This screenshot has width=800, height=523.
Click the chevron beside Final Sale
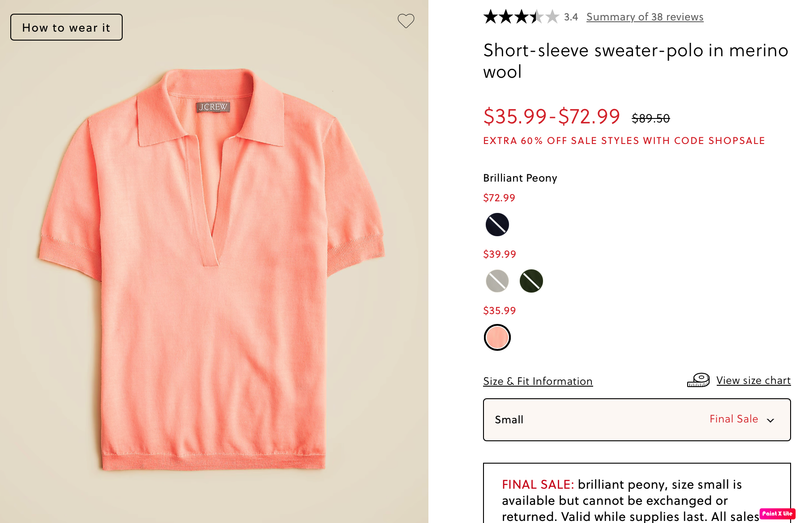point(770,421)
